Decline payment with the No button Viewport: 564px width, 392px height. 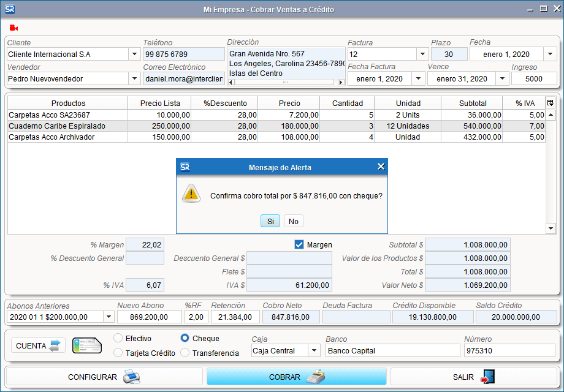pos(294,221)
